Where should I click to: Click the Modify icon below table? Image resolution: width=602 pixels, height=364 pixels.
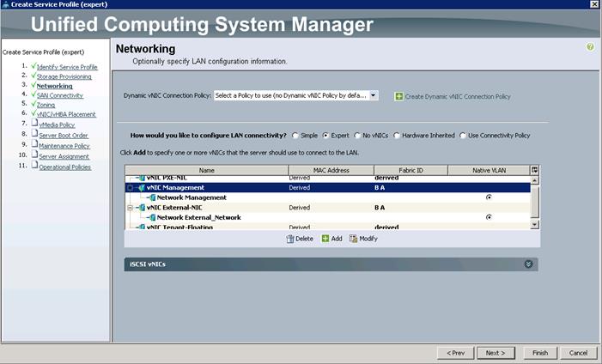pyautogui.click(x=353, y=239)
